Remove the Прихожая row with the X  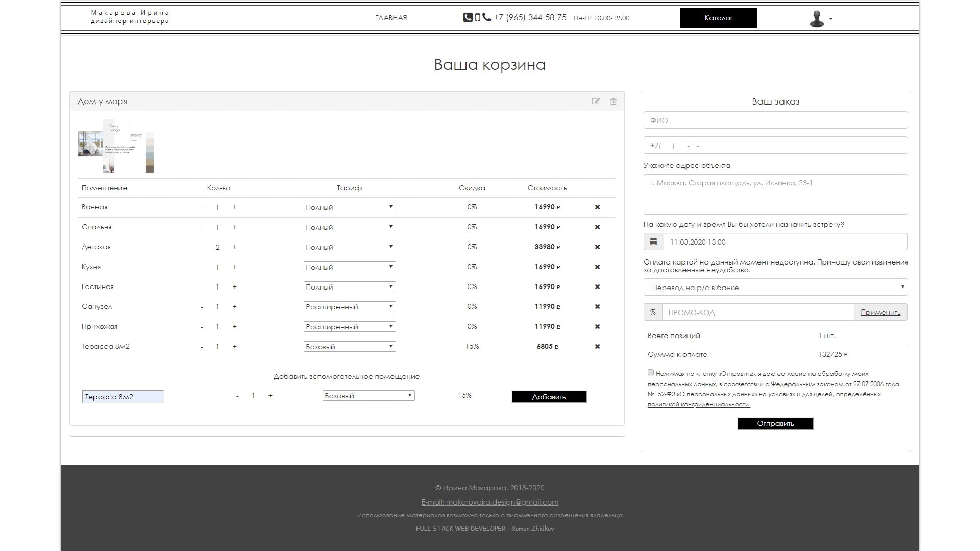(597, 327)
